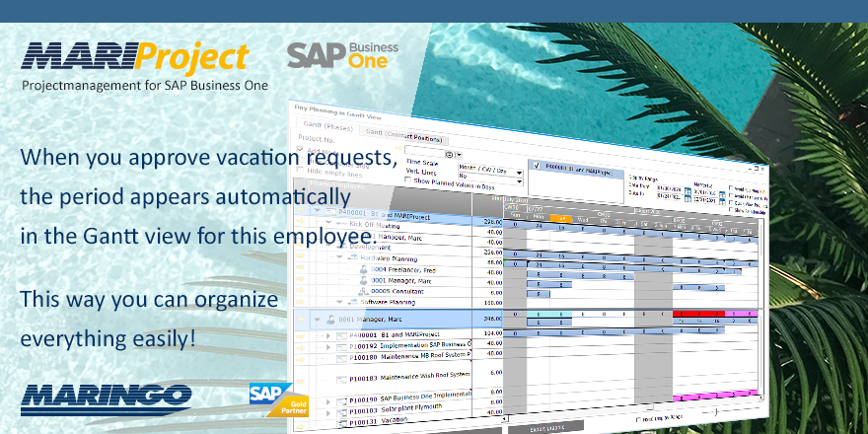Click the MARINGO logo
This screenshot has width=868, height=434.
click(107, 399)
